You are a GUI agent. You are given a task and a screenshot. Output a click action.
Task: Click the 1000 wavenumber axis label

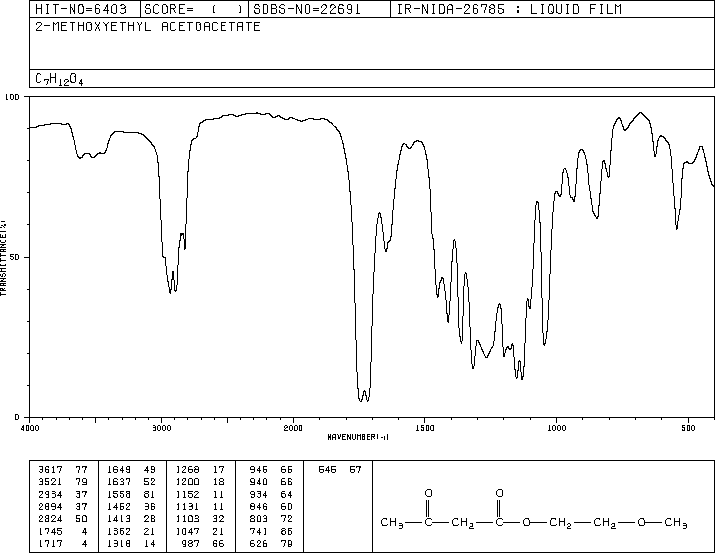click(556, 428)
